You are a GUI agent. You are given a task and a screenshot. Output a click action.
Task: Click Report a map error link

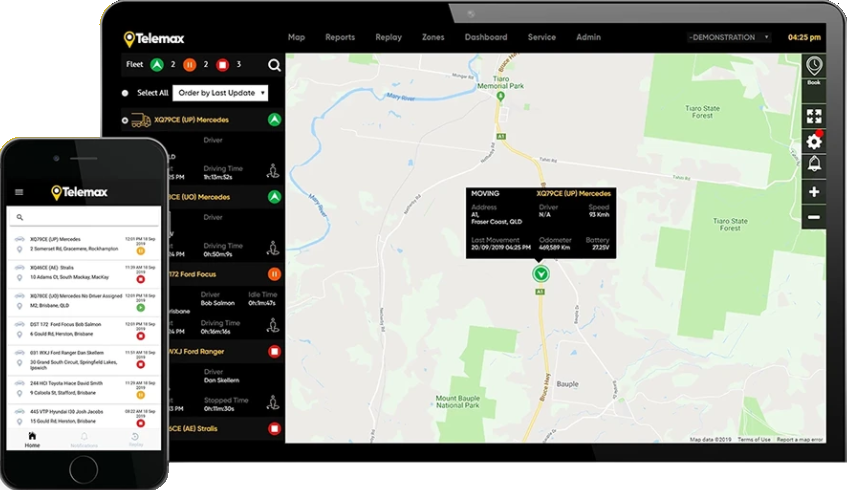coord(800,440)
